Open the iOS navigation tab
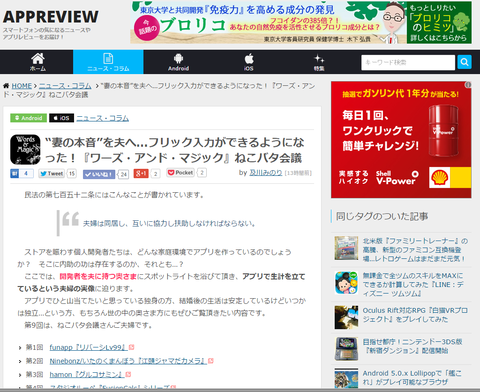 pyautogui.click(x=249, y=62)
